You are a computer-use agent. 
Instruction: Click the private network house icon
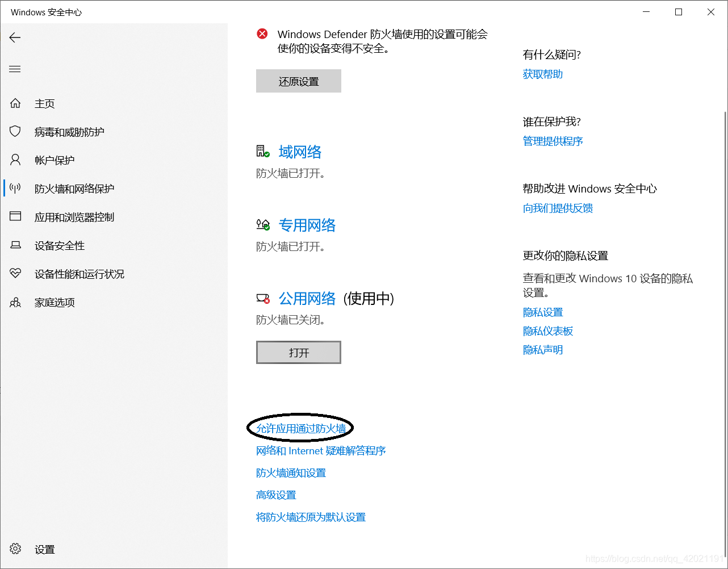263,225
